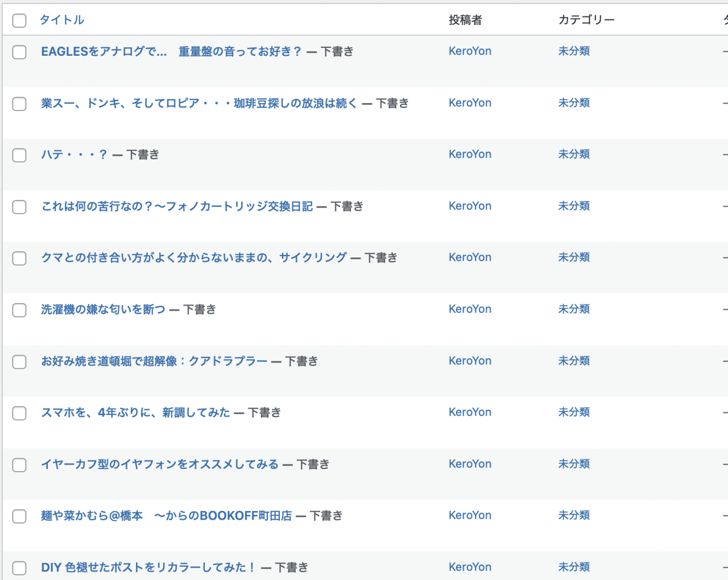Screen dimensions: 728x580
Task: Toggle the select-all checkbox in the header
Action: 19,20
